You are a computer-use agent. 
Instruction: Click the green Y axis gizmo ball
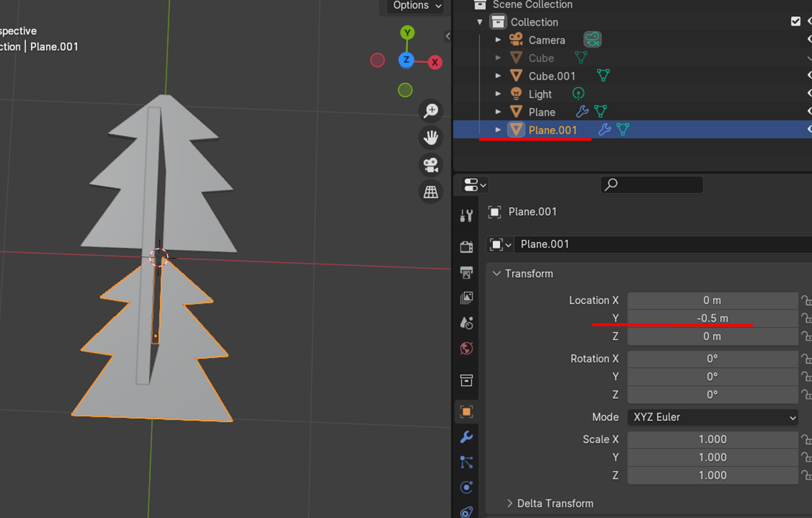[x=407, y=32]
